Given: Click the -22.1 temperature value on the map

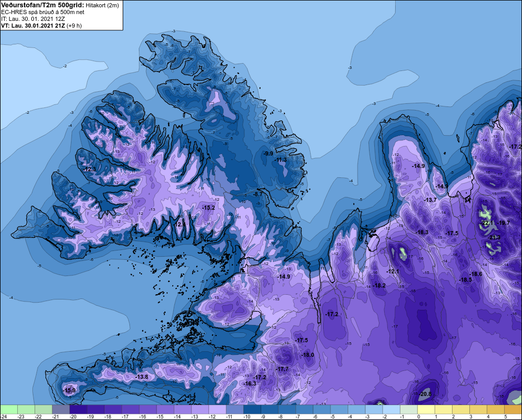Looking at the screenshot, I should (x=487, y=223).
